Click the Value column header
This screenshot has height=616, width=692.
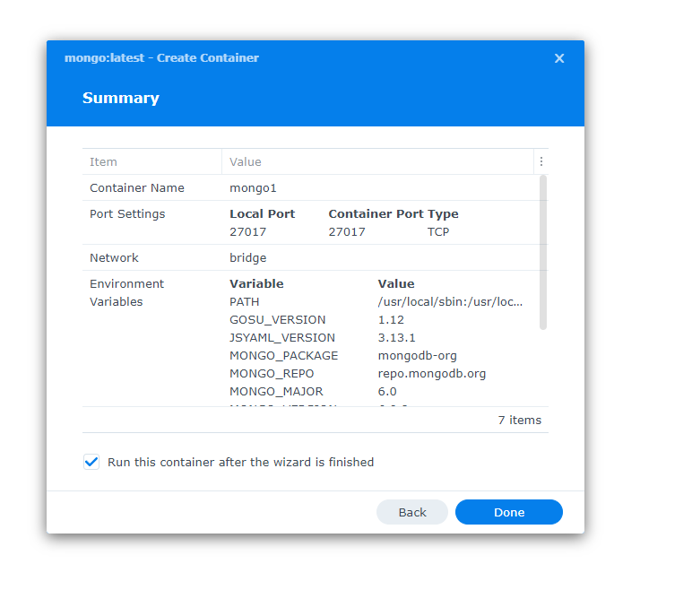tap(246, 162)
